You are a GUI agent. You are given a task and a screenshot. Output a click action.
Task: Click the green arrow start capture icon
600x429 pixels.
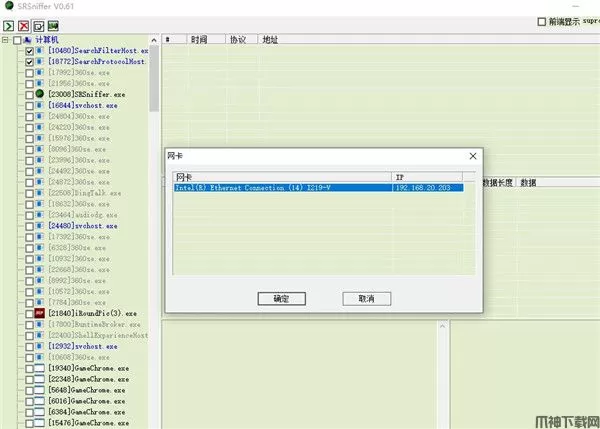tap(9, 24)
